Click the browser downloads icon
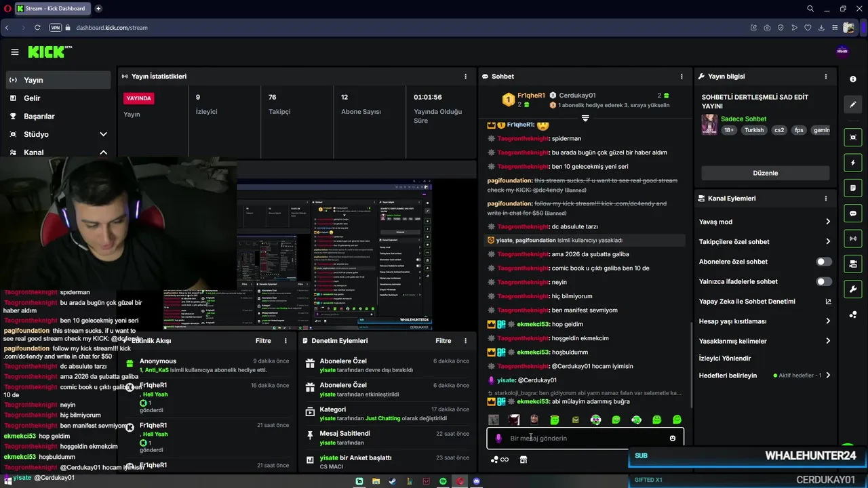 (821, 28)
